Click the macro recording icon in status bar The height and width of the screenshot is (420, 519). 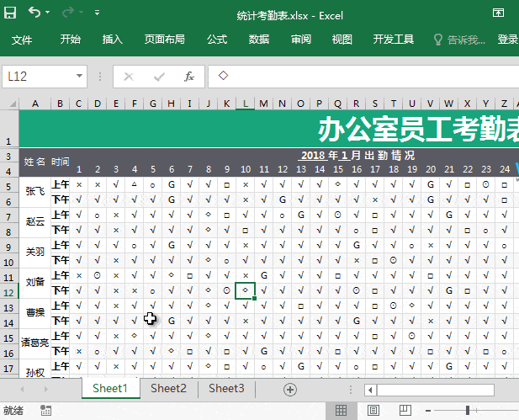(x=45, y=410)
